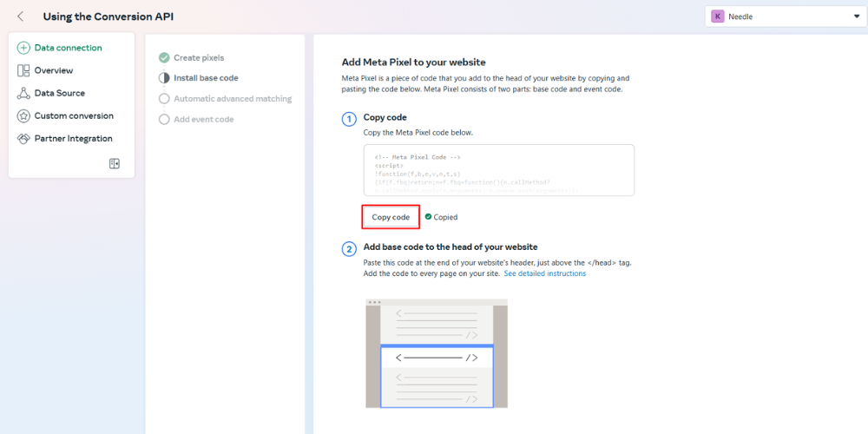The image size is (868, 434).
Task: Open the Needle account dropdown
Action: [786, 16]
